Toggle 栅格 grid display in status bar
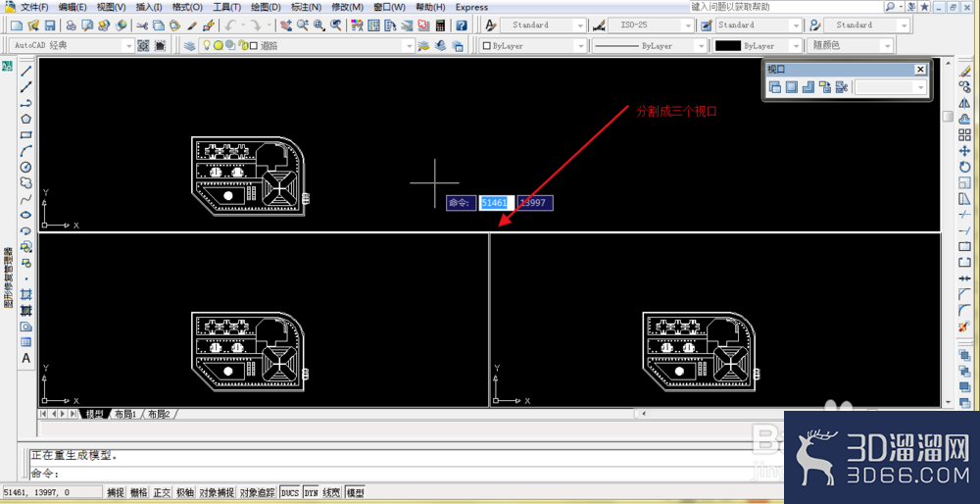This screenshot has height=504, width=980. tap(139, 493)
